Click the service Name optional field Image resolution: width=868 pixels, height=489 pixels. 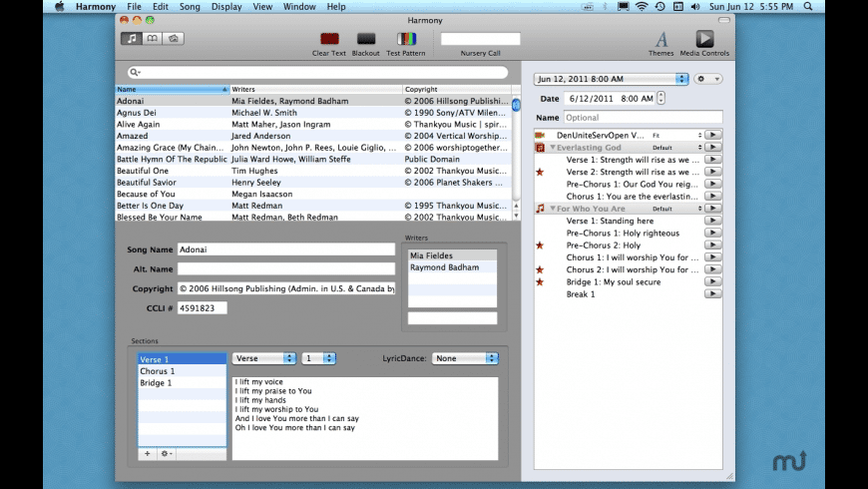point(643,118)
